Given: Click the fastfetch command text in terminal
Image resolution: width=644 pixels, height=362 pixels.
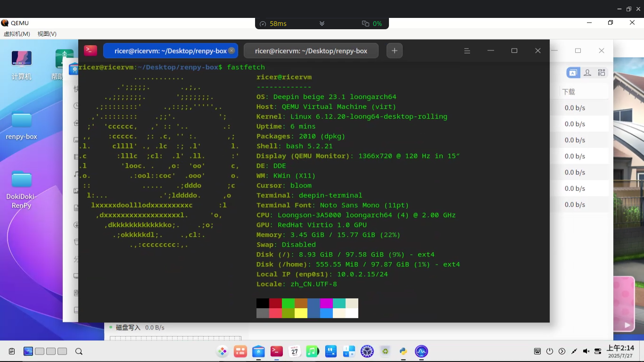Looking at the screenshot, I should [246, 67].
